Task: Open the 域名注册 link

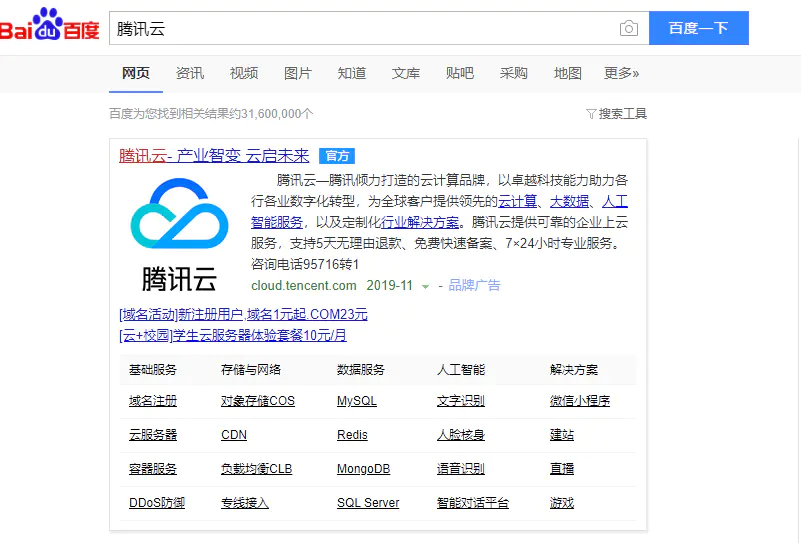Action: (x=153, y=401)
